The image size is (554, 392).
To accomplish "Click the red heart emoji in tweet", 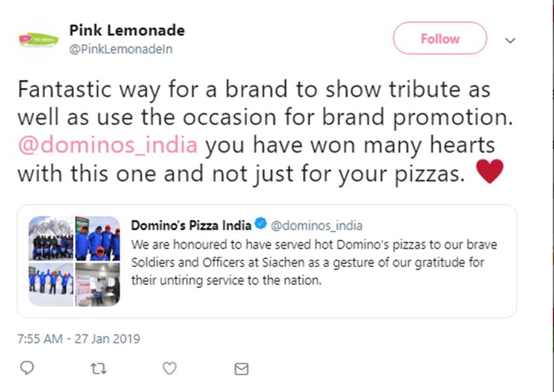I will [489, 172].
